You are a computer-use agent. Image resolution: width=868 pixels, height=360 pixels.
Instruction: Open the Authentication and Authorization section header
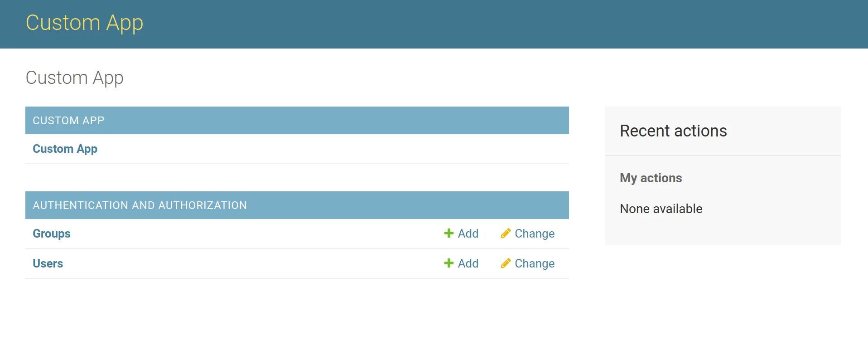(x=140, y=205)
